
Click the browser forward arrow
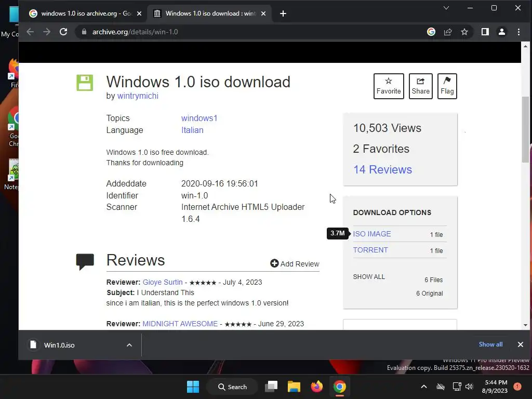click(x=47, y=32)
